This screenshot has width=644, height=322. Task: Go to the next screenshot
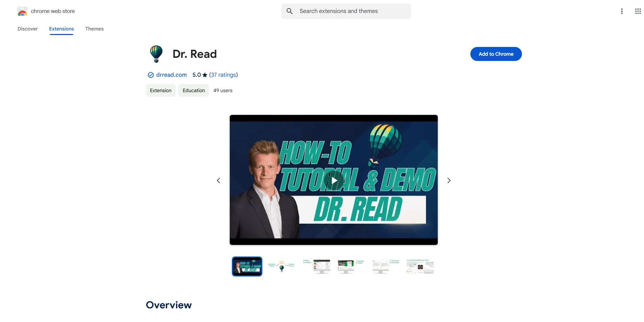pyautogui.click(x=449, y=180)
